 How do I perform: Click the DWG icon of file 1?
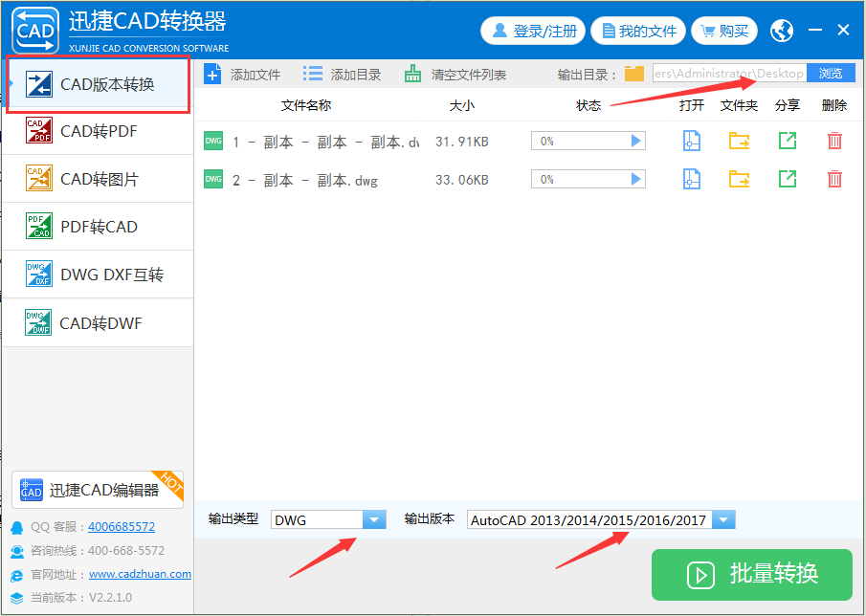tap(213, 141)
